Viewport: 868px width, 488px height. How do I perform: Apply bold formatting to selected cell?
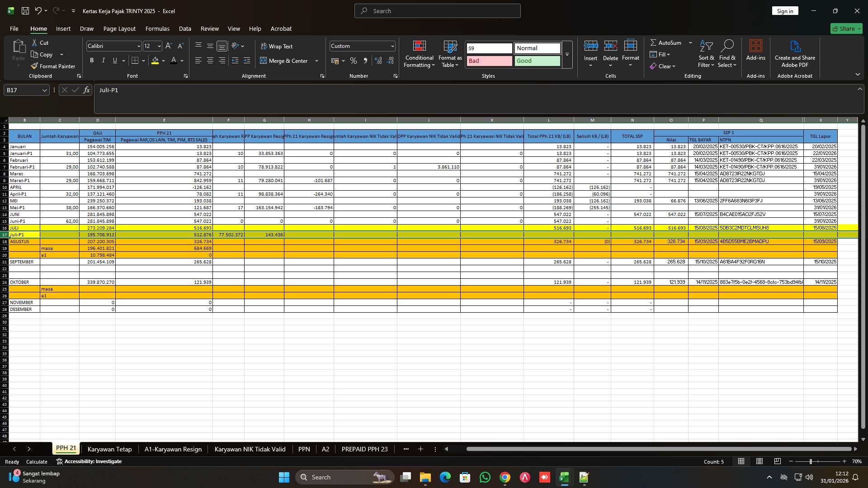tap(92, 60)
